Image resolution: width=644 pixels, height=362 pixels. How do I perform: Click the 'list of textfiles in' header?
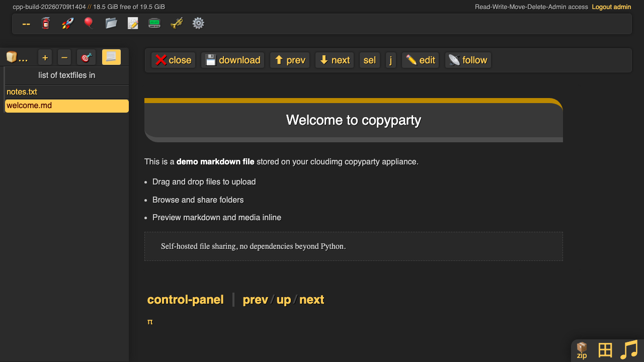coord(66,75)
